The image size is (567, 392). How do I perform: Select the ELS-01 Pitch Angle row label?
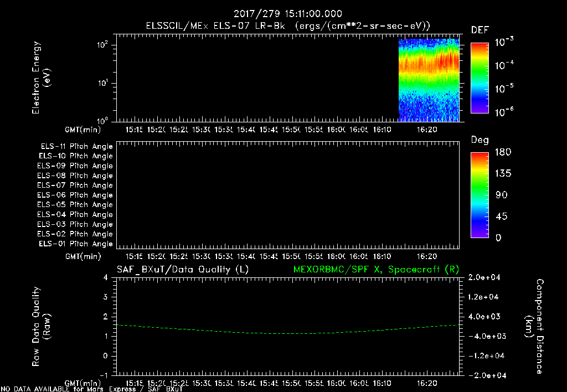coord(76,244)
